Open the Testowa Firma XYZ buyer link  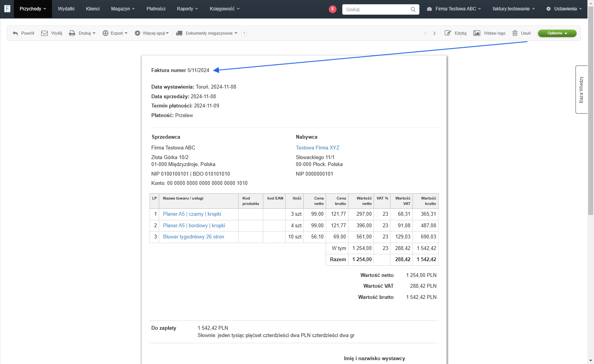[x=318, y=148]
